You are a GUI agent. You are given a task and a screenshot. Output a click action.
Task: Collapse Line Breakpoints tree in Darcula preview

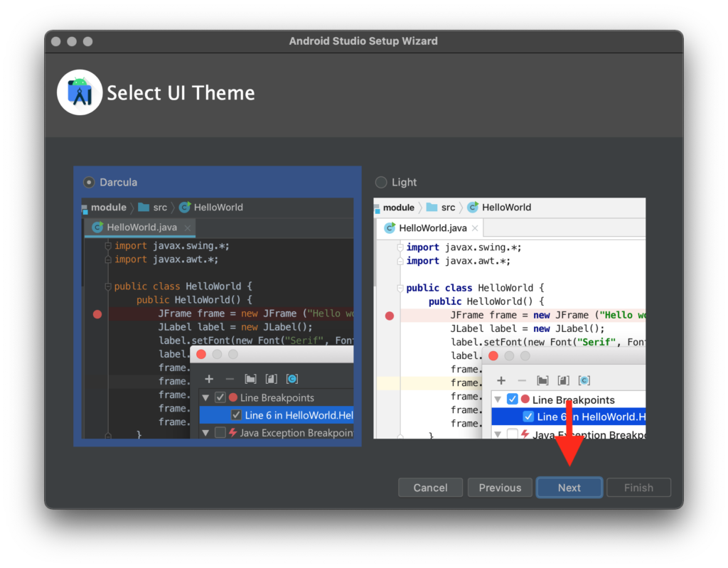coord(205,398)
